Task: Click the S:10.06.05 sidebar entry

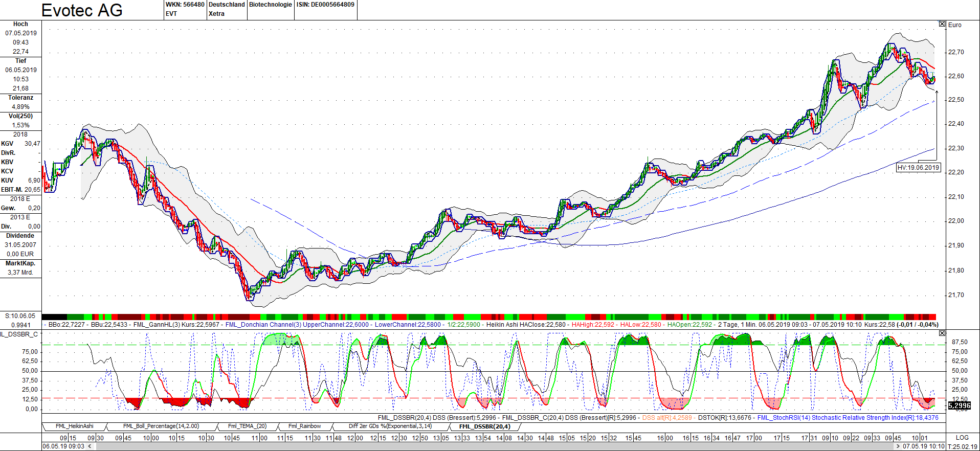Action: pos(20,316)
